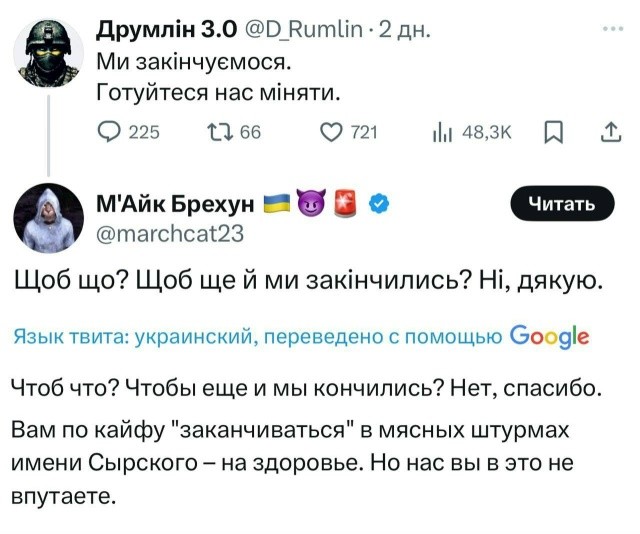Screen dimensions: 640x534
Task: Click the original Ukrainian reply text
Action: coord(308,282)
